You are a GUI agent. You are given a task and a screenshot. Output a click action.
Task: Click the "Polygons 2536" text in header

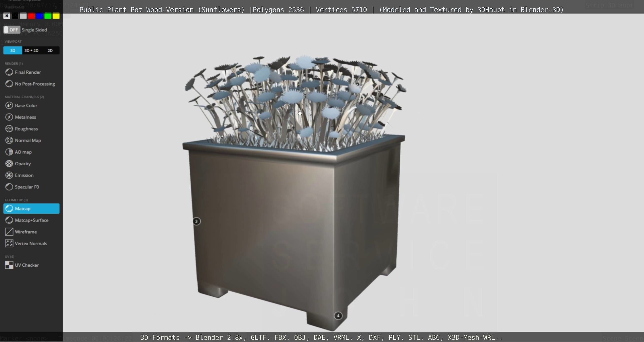point(278,10)
